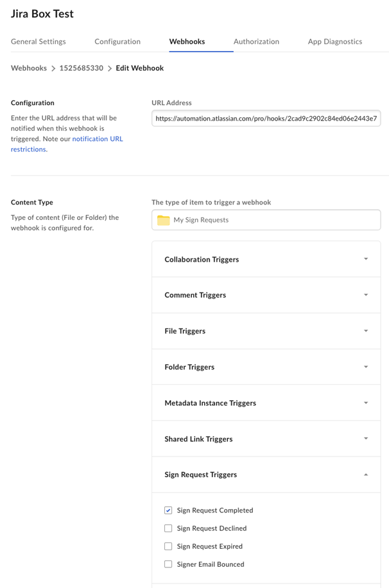Open the Folder Triggers caret
Image resolution: width=389 pixels, height=588 pixels.
point(366,367)
